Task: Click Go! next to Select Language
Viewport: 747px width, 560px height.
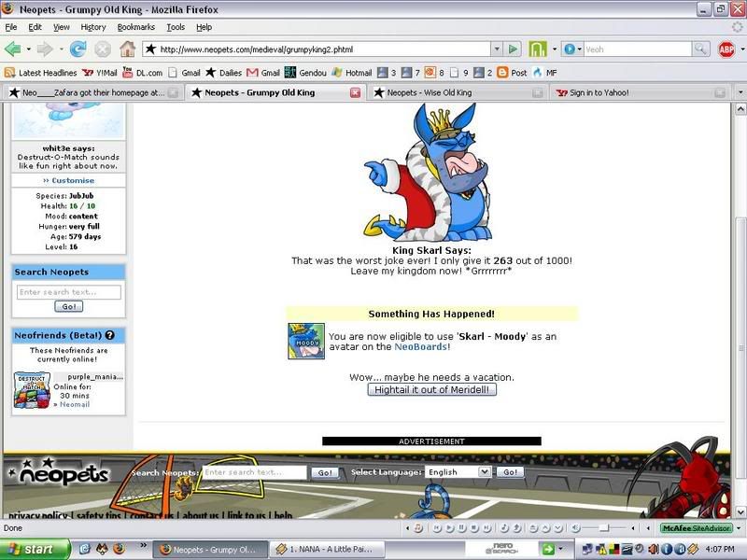Action: tap(510, 472)
